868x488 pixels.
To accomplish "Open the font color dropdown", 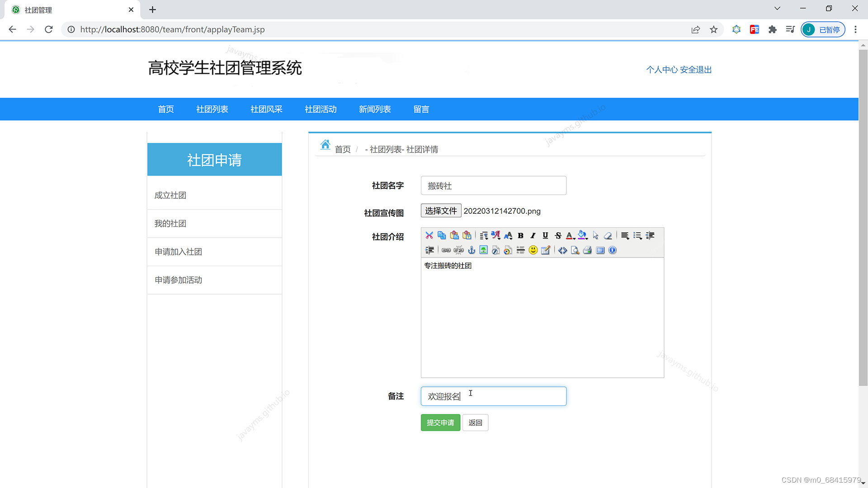I will (571, 235).
